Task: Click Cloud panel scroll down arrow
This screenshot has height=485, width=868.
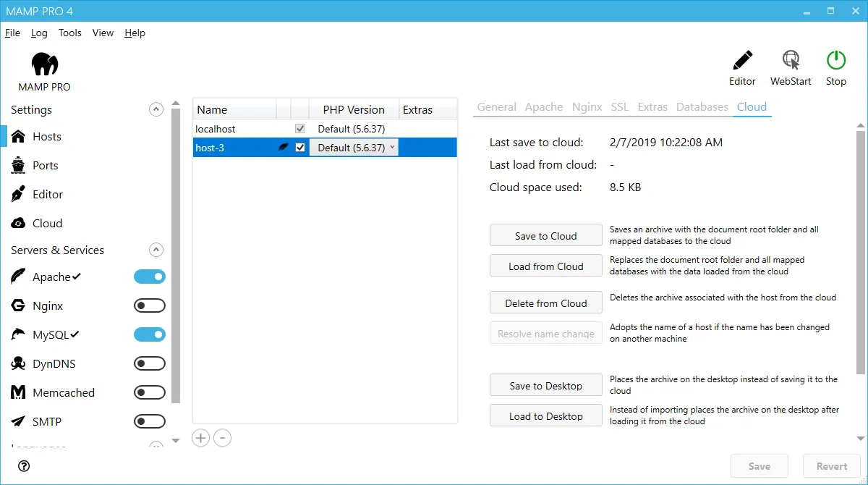Action: pyautogui.click(x=861, y=438)
